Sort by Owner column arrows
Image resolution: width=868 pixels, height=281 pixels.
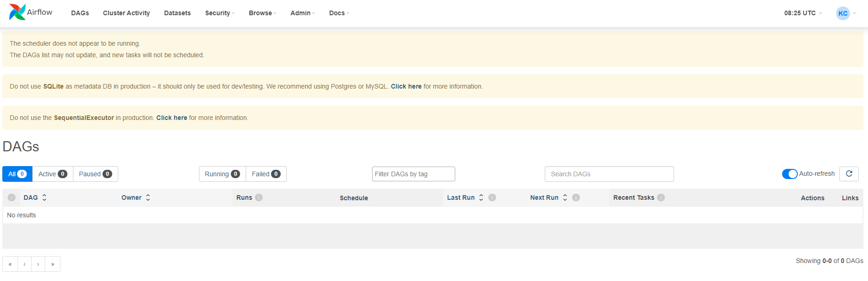(x=148, y=197)
